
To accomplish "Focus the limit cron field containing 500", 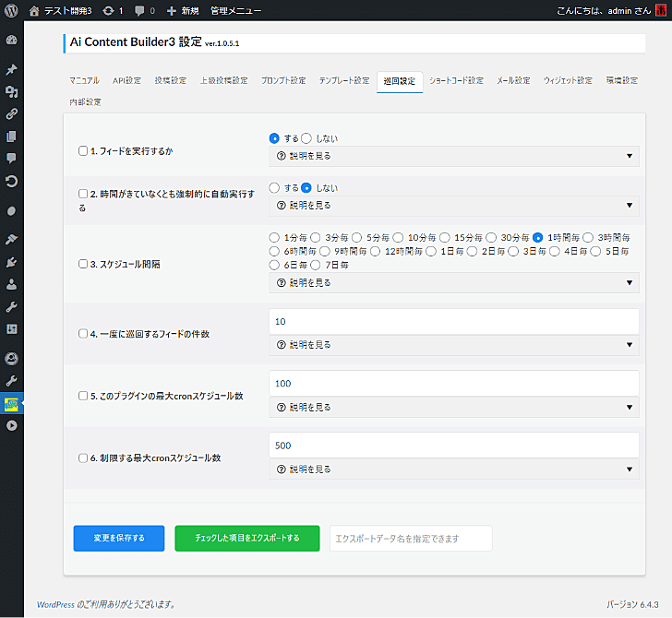I will pyautogui.click(x=454, y=446).
